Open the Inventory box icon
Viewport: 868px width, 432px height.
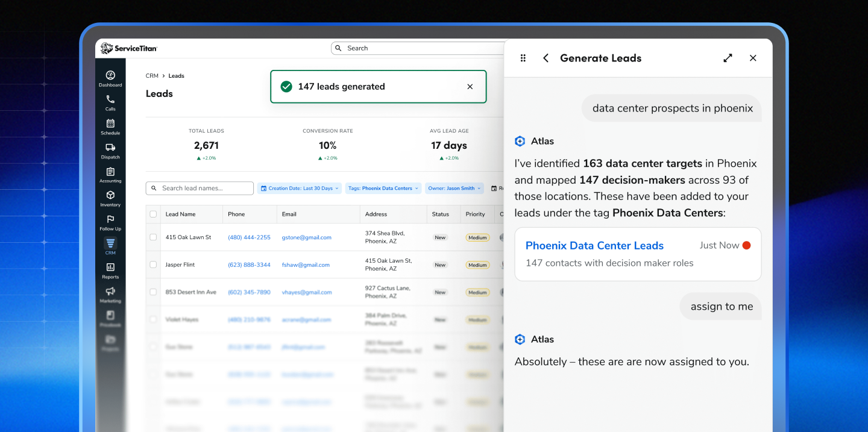110,195
